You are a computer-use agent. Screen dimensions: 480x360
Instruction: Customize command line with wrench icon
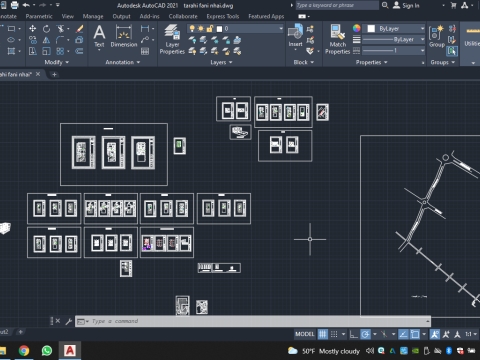tap(69, 321)
